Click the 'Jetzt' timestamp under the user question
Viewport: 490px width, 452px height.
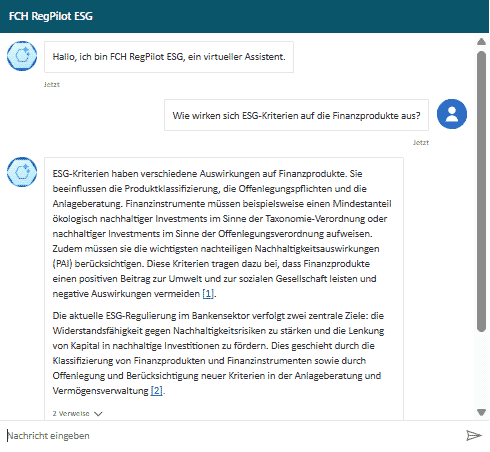tap(421, 143)
